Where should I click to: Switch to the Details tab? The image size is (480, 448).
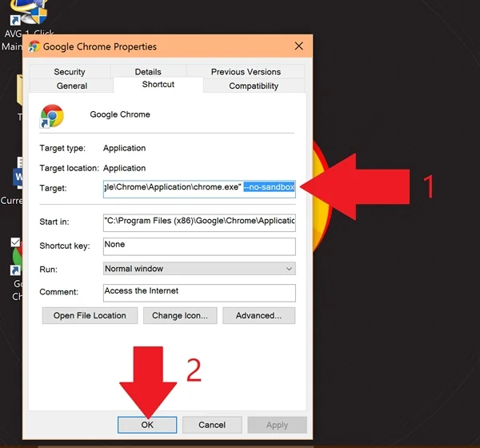(148, 72)
